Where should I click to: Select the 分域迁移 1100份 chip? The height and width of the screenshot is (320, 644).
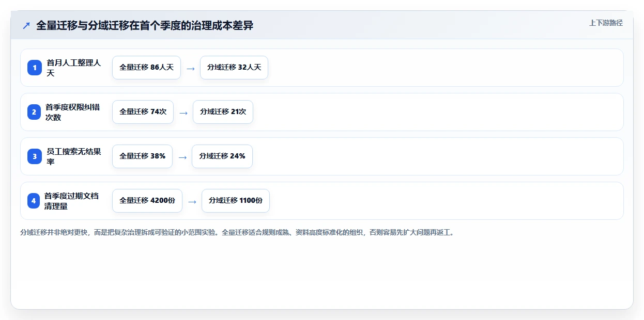pyautogui.click(x=236, y=201)
